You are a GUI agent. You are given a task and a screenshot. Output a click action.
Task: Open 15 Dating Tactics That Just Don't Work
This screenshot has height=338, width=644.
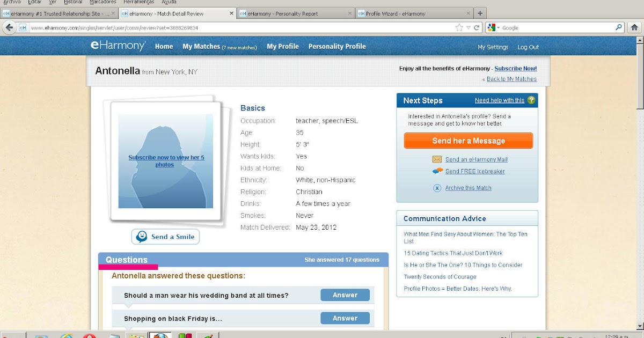click(453, 253)
